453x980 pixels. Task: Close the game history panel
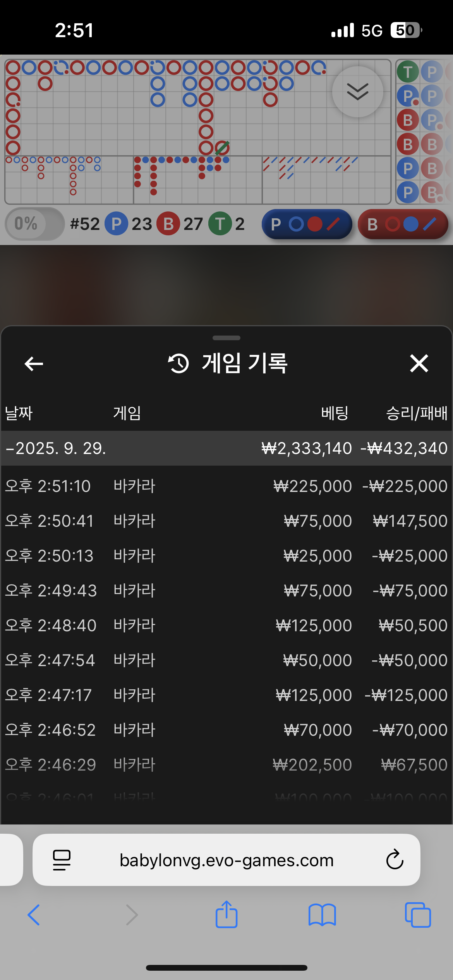[x=419, y=364]
